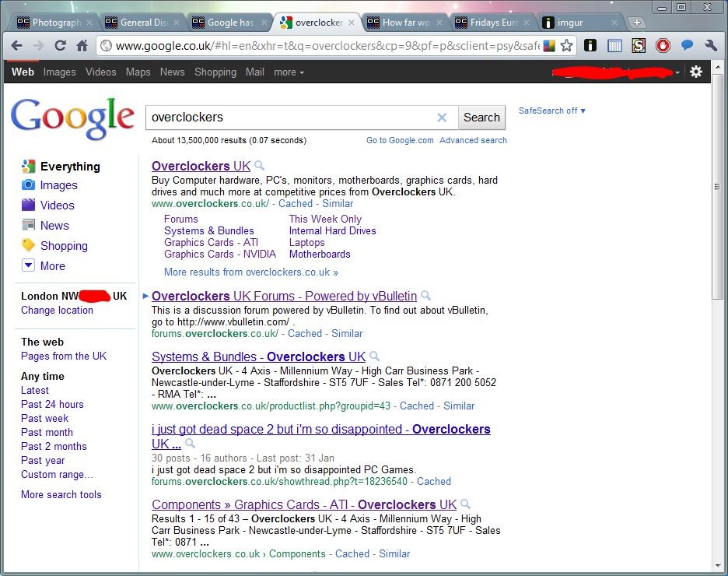Follow the Go to Google.com link
This screenshot has height=576, width=728.
click(400, 140)
